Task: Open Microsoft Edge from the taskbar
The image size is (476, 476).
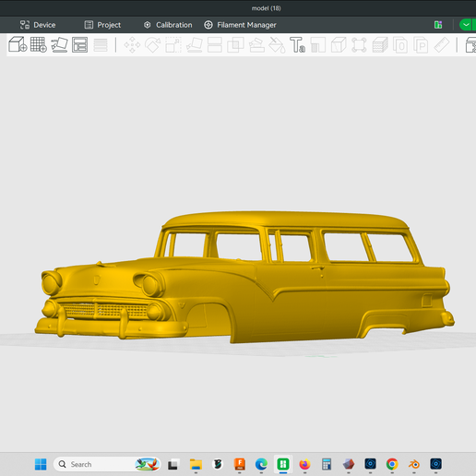Action: point(261,464)
